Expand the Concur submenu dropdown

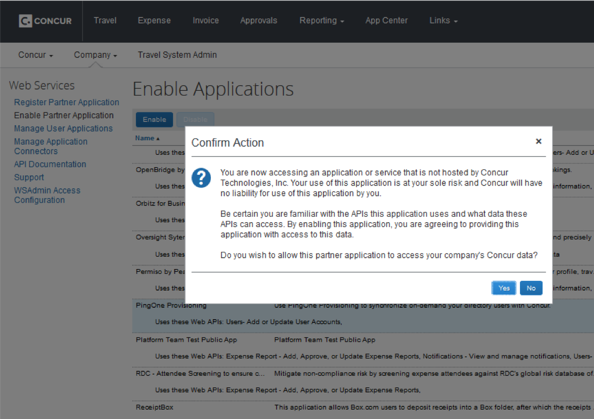[36, 55]
